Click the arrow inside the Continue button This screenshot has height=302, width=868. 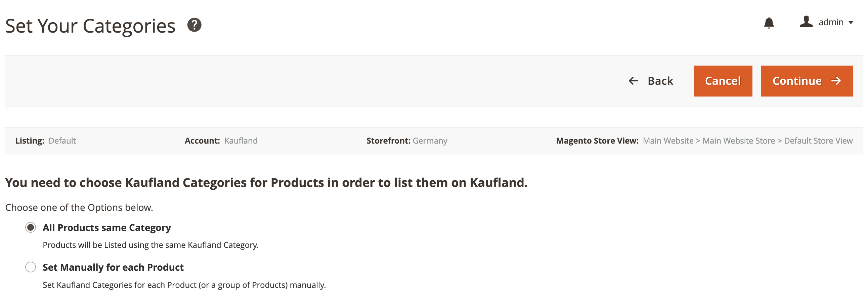(835, 81)
